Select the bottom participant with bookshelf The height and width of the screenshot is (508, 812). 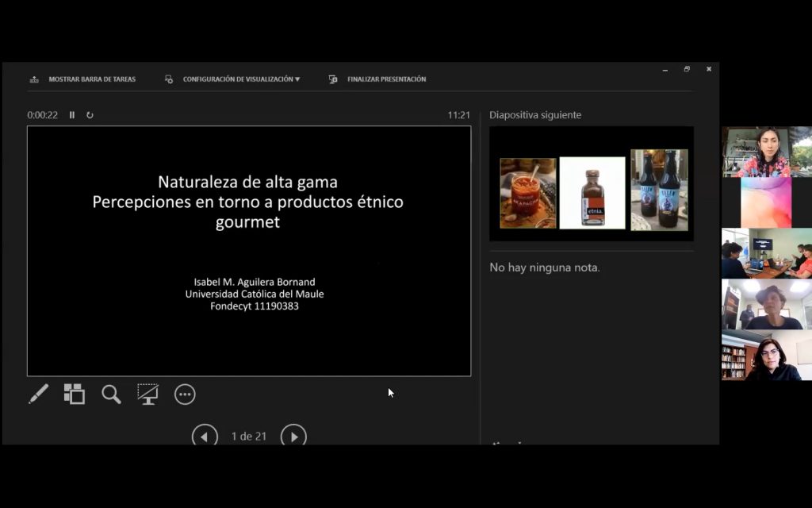pyautogui.click(x=766, y=356)
